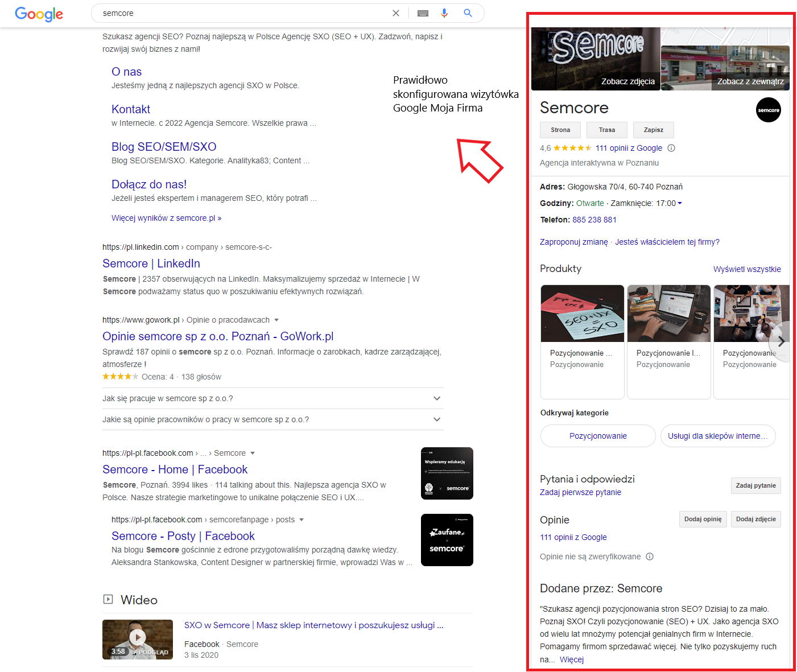
Task: Click Dodaj opinię button
Action: click(x=703, y=519)
